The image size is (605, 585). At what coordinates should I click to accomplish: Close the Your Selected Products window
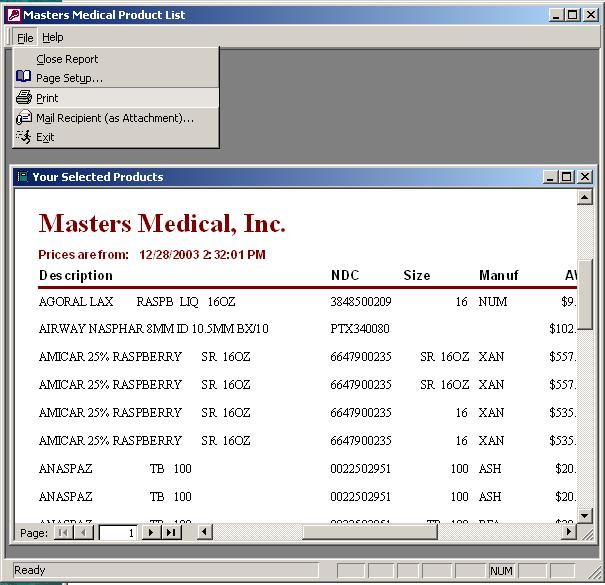click(x=585, y=177)
